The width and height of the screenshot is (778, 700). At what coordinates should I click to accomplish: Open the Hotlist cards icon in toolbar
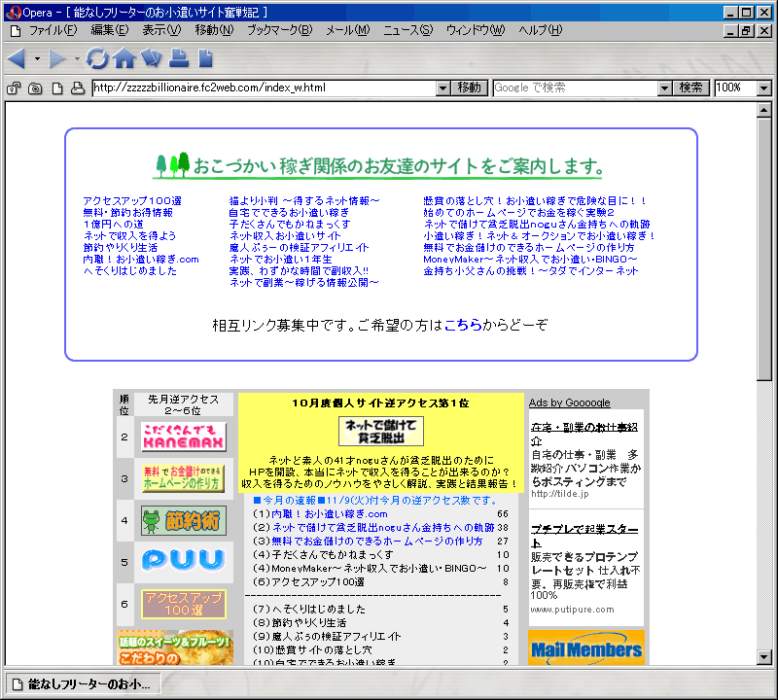coord(152,58)
